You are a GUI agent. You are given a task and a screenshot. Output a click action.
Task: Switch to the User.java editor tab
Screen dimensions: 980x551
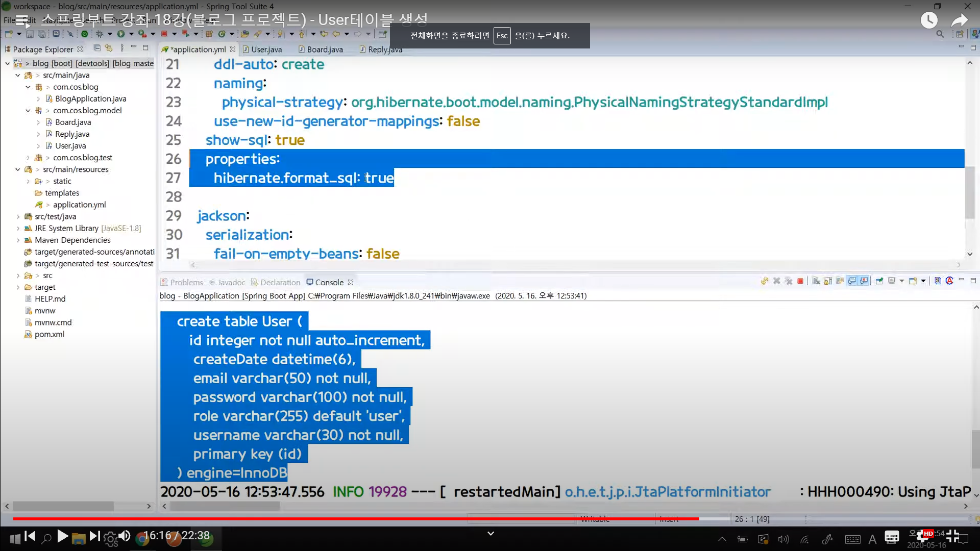pyautogui.click(x=266, y=49)
